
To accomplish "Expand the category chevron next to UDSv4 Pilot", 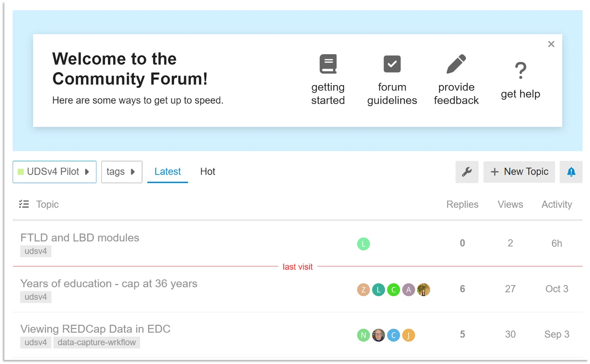I will click(87, 172).
